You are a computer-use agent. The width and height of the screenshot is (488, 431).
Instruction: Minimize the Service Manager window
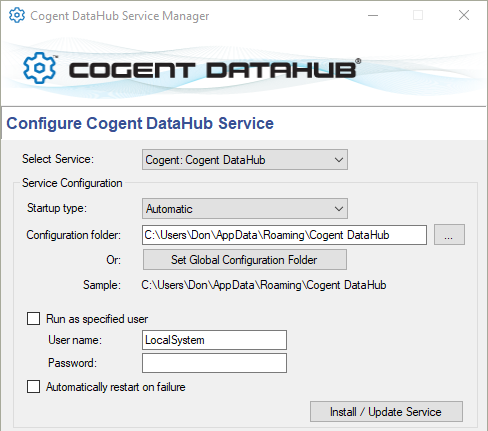373,15
